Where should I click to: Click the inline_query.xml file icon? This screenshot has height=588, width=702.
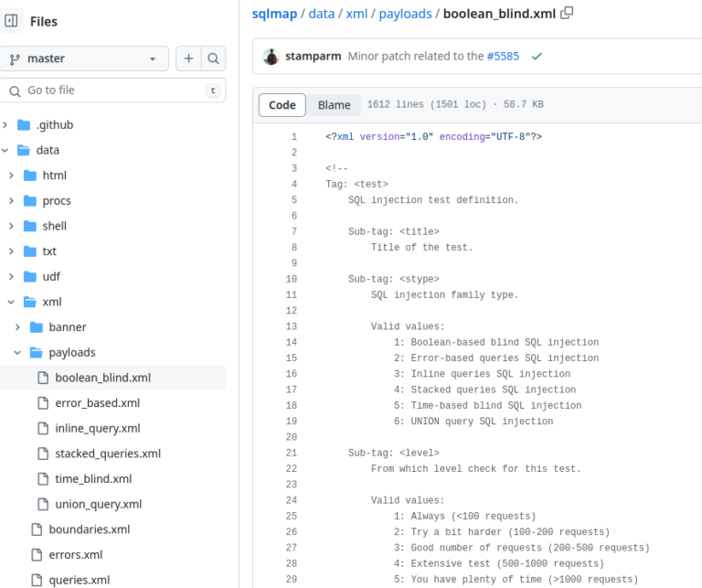43,428
